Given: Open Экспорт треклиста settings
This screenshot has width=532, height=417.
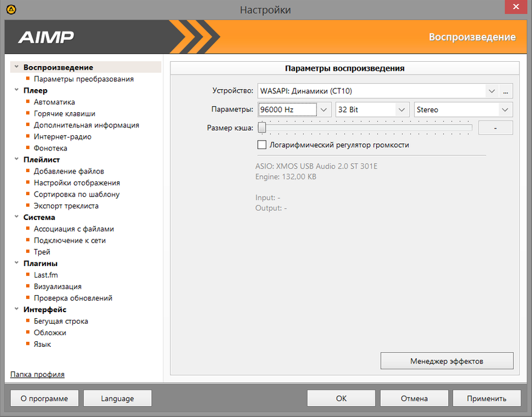Looking at the screenshot, I should pyautogui.click(x=66, y=205).
